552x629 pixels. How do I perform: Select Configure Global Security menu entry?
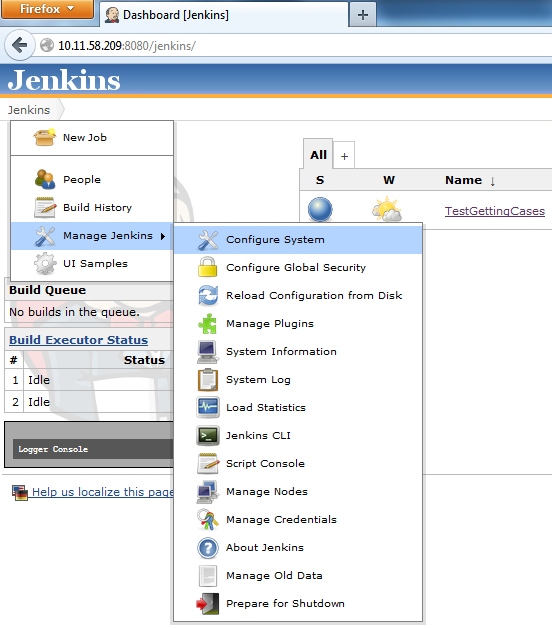tap(298, 268)
